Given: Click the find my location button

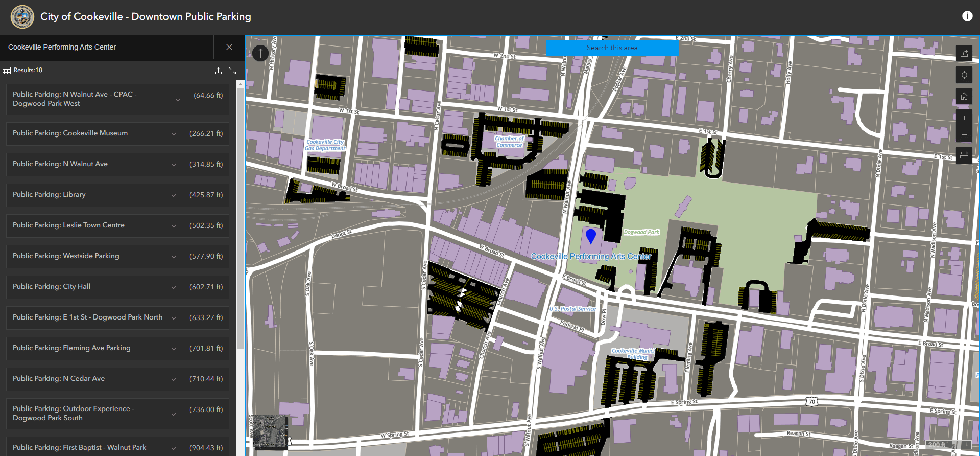Looking at the screenshot, I should point(964,75).
